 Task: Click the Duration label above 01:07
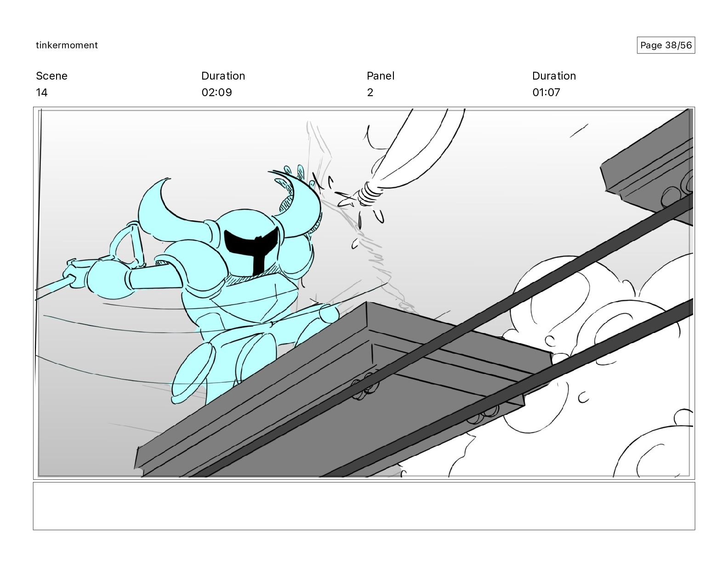(554, 76)
